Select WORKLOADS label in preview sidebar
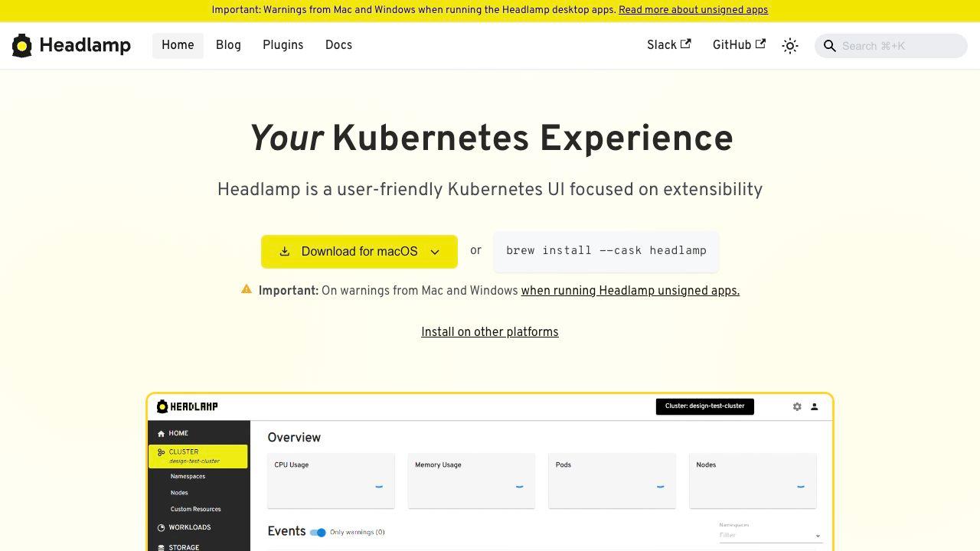 tap(190, 528)
